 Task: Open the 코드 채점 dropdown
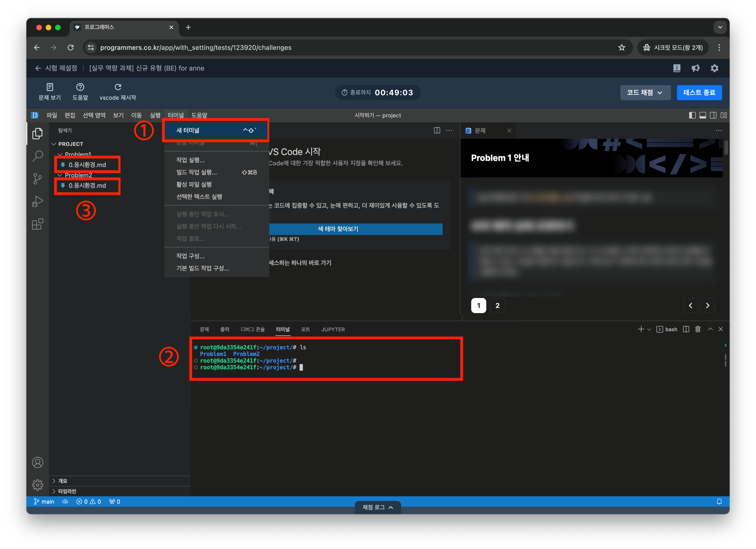[645, 93]
